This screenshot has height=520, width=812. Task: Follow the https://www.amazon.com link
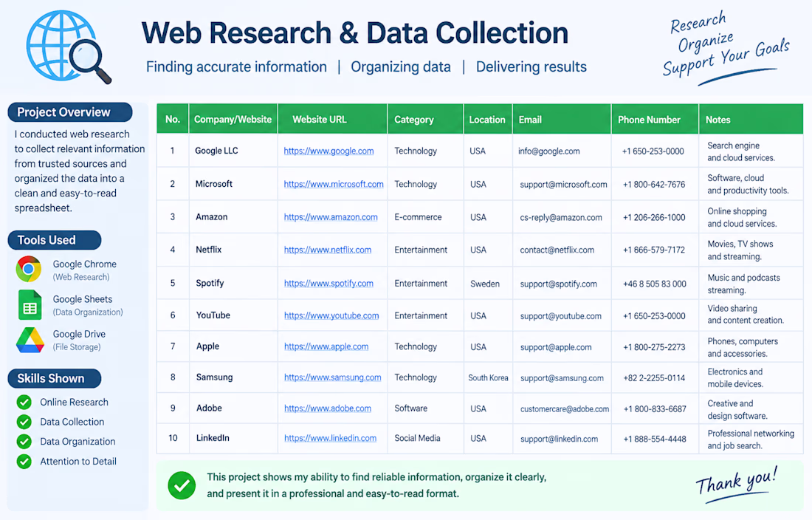(x=331, y=217)
